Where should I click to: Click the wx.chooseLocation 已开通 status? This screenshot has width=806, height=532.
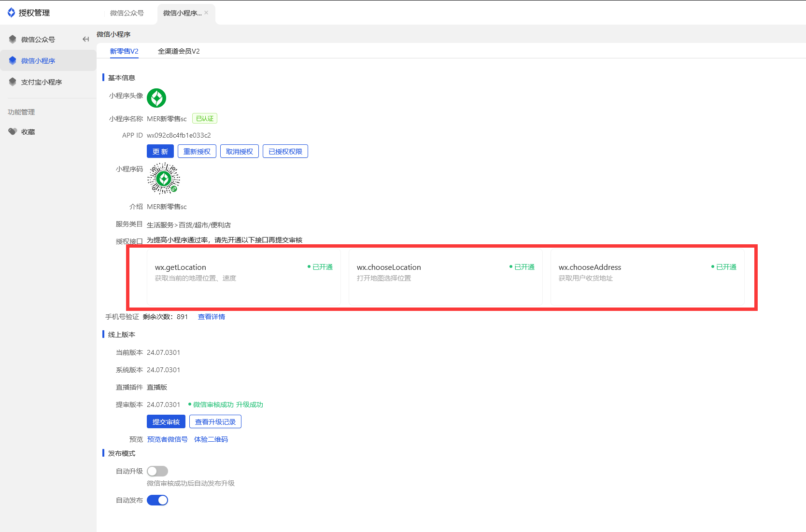coord(522,267)
